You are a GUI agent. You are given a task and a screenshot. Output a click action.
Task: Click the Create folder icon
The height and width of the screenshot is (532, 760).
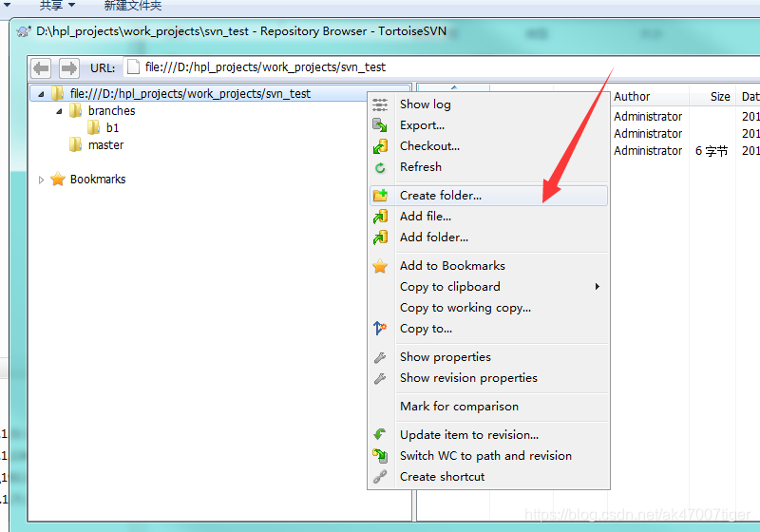pos(380,196)
